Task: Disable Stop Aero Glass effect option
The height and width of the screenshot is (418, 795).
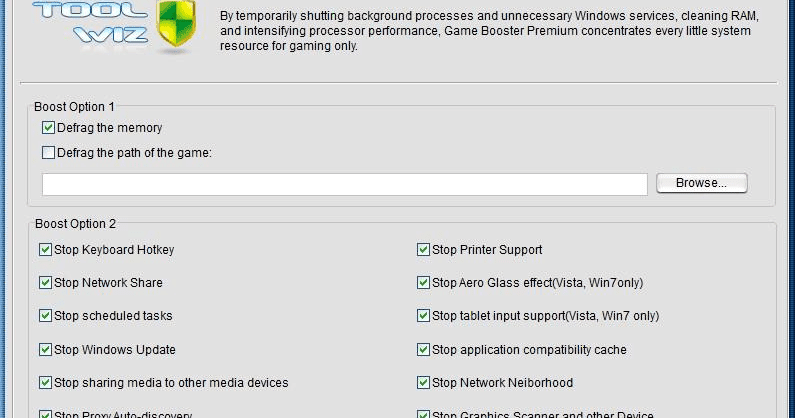Action: 423,282
